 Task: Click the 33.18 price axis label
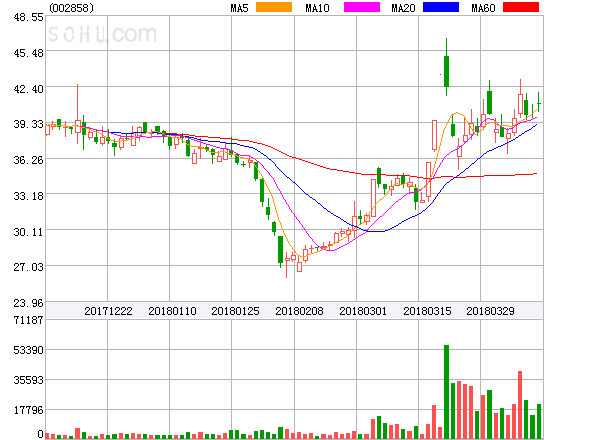pyautogui.click(x=28, y=196)
